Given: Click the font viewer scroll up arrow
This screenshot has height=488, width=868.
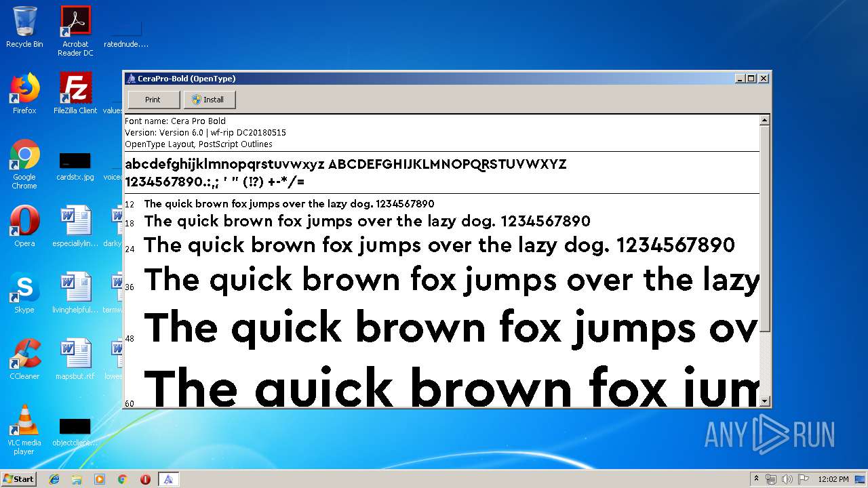Looking at the screenshot, I should 765,121.
